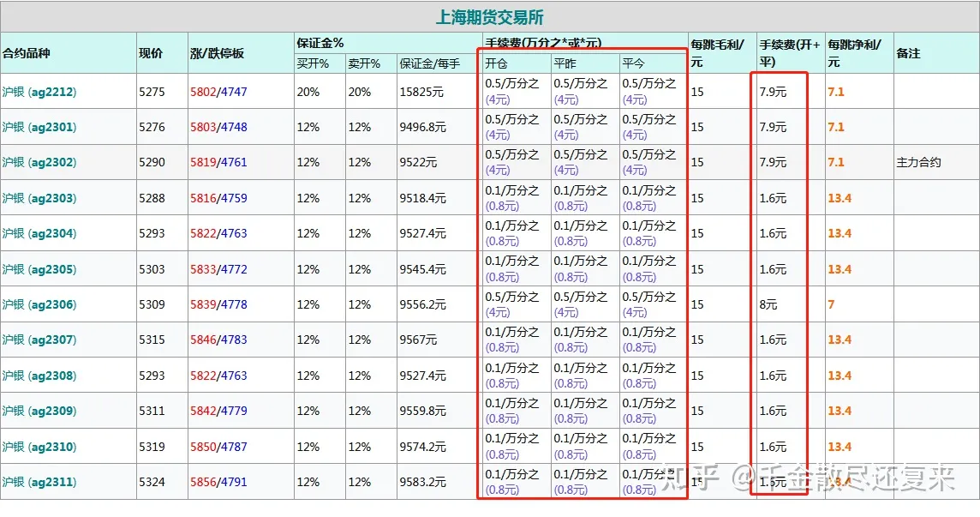Click the 开仓 sub-header
Screen dimensions: 980x517
tap(496, 63)
